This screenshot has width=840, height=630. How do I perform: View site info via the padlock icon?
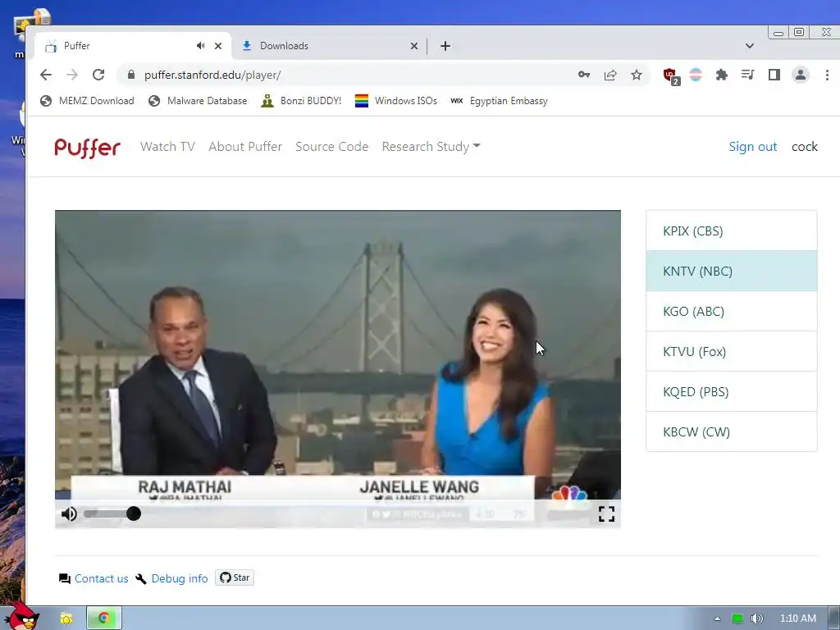pos(130,75)
